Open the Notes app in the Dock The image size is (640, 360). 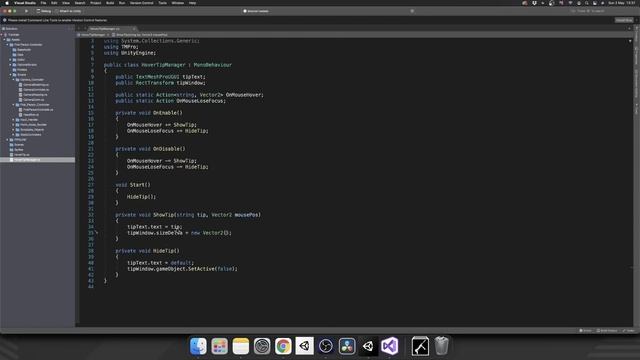[x=241, y=346]
